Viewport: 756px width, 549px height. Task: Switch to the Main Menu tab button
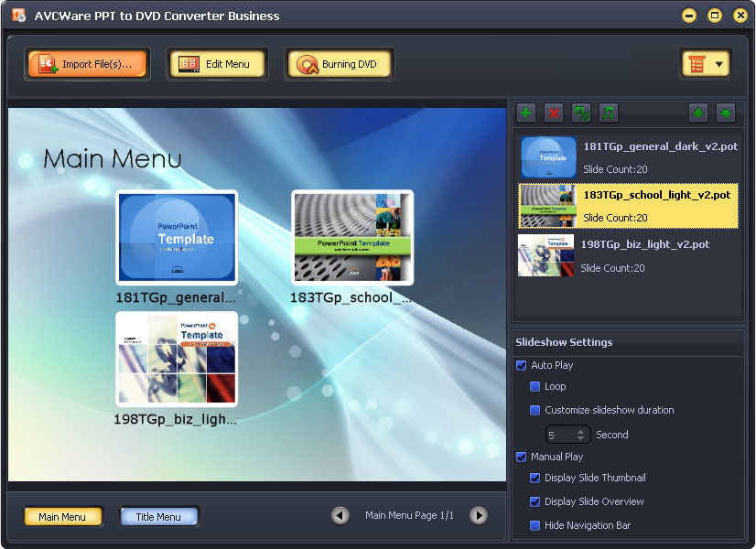62,517
